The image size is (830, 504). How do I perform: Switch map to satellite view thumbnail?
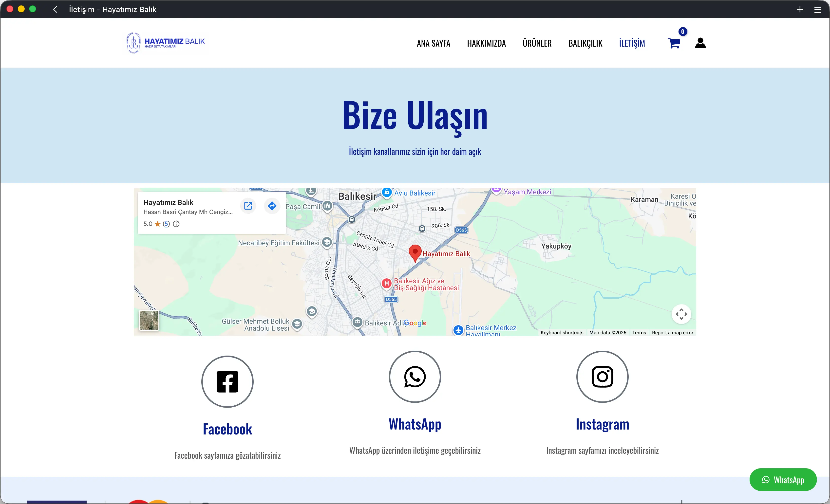(x=149, y=320)
